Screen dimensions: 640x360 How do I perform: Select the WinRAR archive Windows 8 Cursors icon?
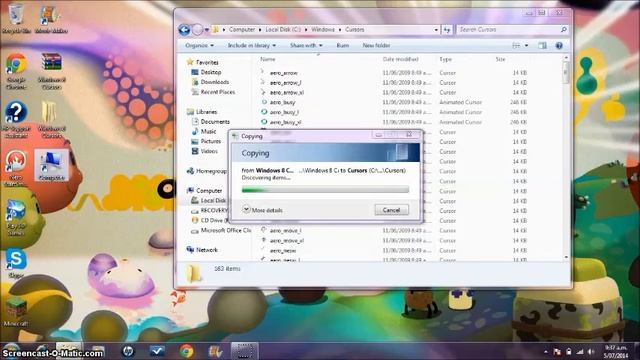pyautogui.click(x=51, y=70)
